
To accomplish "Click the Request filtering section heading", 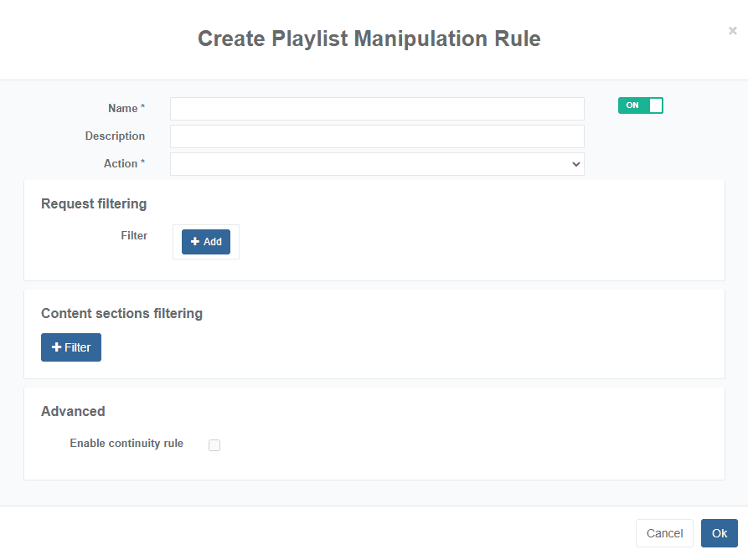I will point(94,203).
